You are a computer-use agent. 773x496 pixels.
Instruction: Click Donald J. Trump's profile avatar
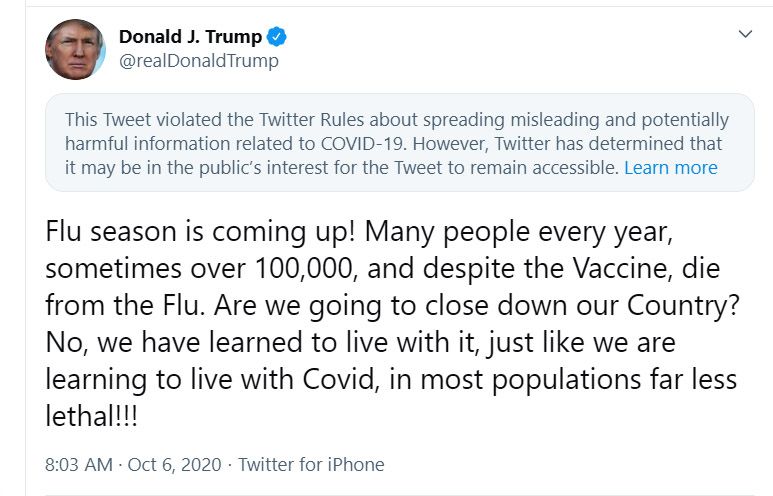tap(75, 49)
